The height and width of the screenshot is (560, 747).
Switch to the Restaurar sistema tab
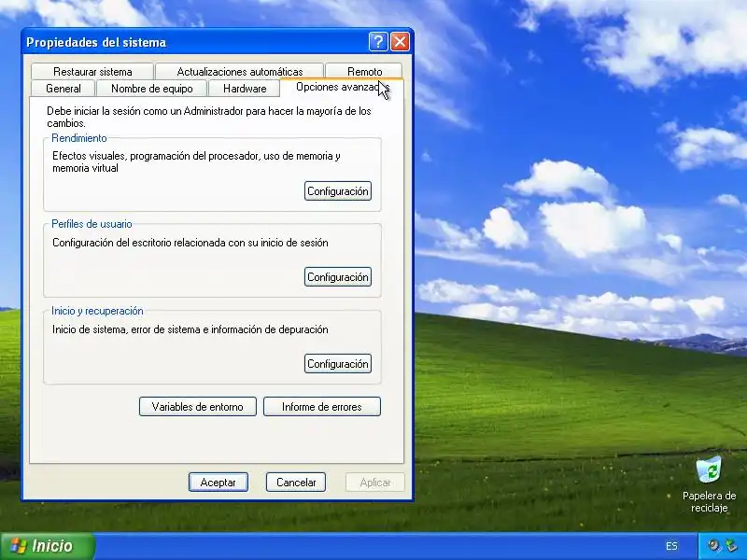(x=92, y=72)
